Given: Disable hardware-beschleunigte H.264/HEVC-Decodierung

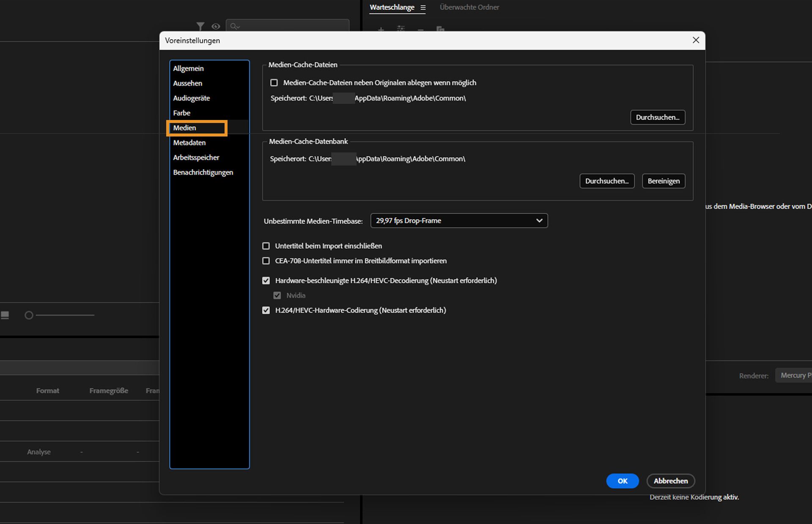Looking at the screenshot, I should click(x=266, y=281).
